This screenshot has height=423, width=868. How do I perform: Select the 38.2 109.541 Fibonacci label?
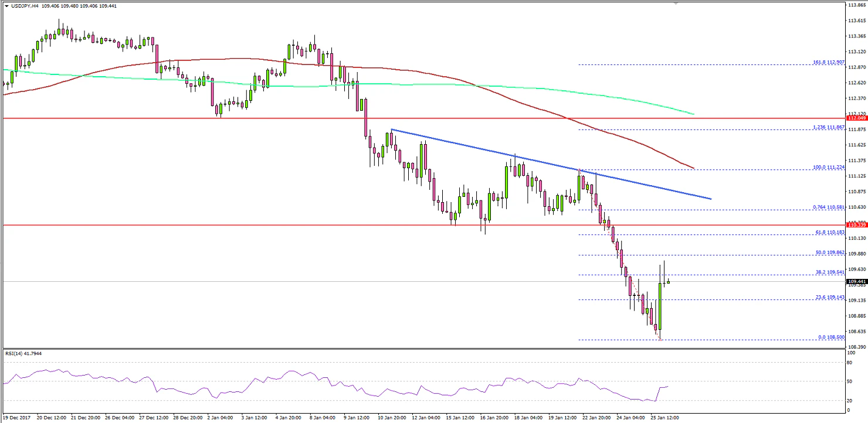(x=829, y=272)
